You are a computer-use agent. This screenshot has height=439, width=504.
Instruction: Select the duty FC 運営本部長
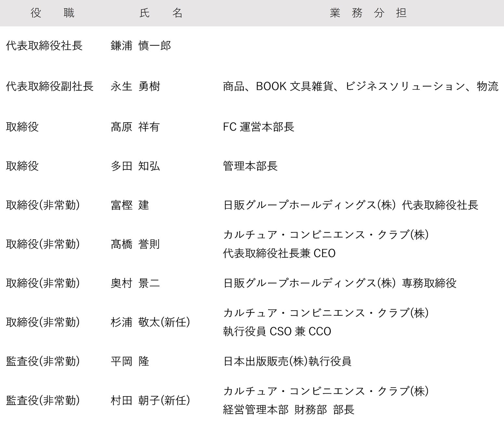(x=259, y=127)
